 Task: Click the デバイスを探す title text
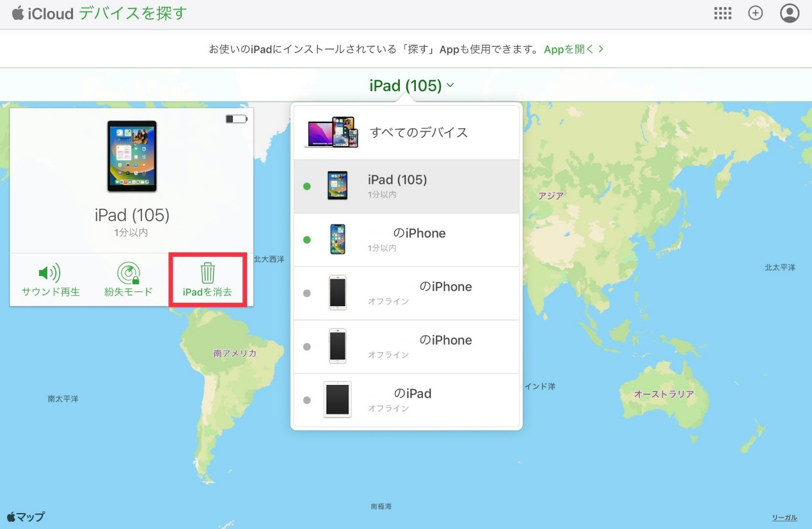tap(133, 13)
